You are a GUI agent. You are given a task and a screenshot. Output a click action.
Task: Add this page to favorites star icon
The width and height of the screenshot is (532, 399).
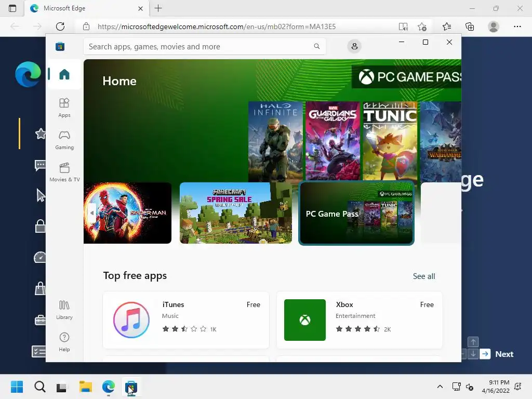tap(422, 26)
